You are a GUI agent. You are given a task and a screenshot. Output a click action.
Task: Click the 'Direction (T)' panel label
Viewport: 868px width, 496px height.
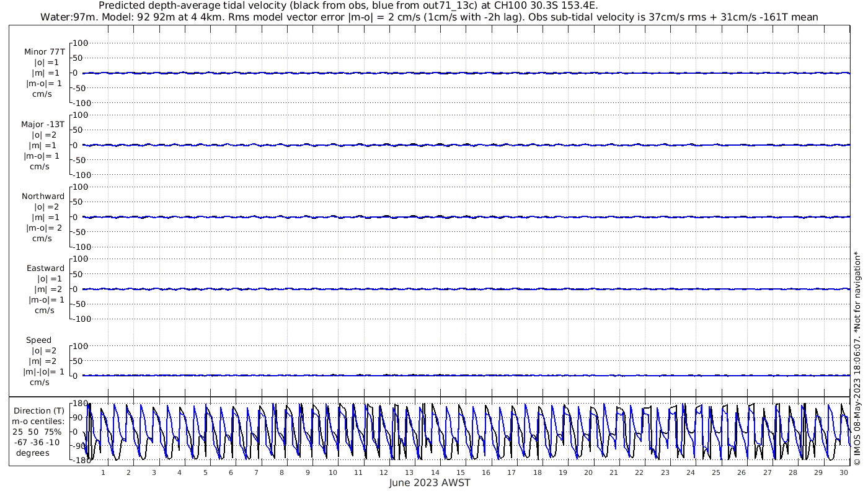(38, 411)
